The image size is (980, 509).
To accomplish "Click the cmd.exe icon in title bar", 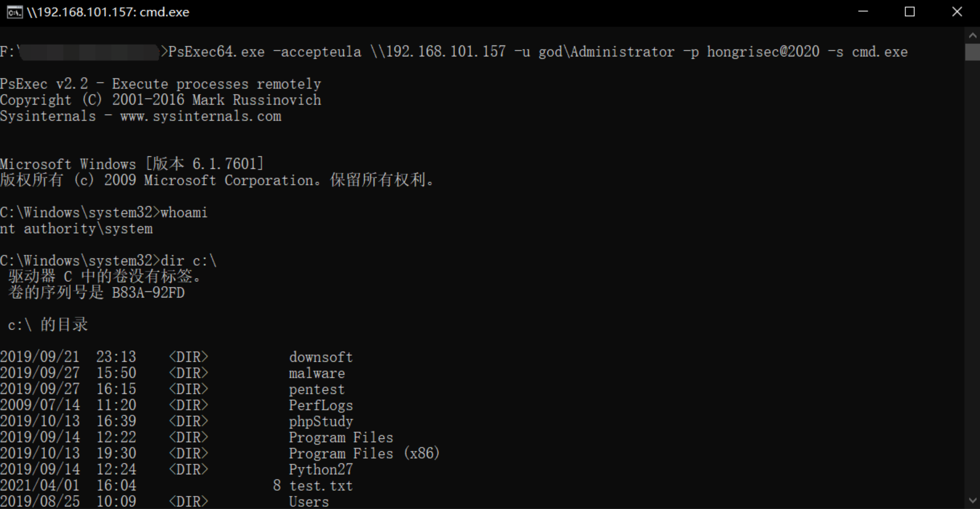I will click(x=14, y=12).
